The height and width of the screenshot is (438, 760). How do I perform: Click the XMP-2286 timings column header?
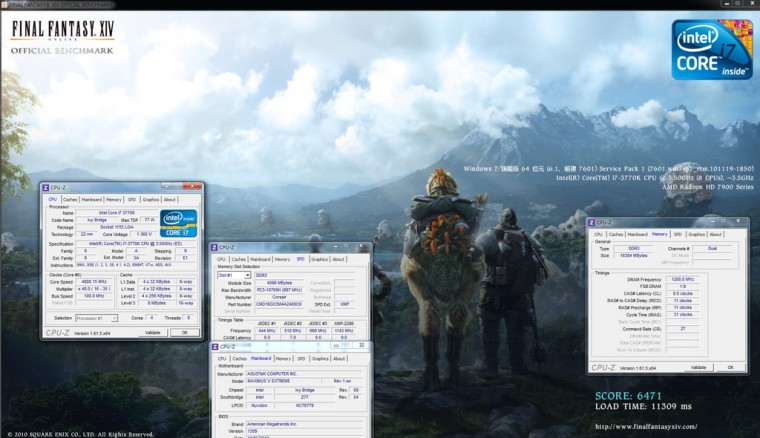click(x=344, y=323)
